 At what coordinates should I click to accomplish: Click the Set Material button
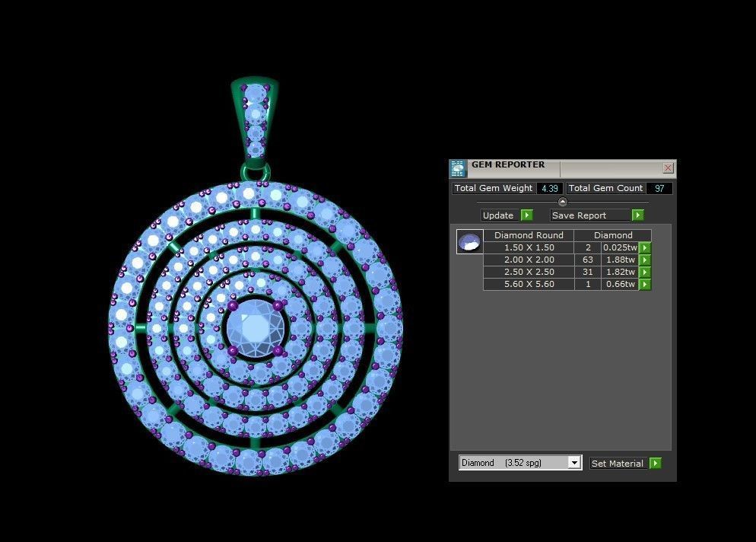coord(618,464)
